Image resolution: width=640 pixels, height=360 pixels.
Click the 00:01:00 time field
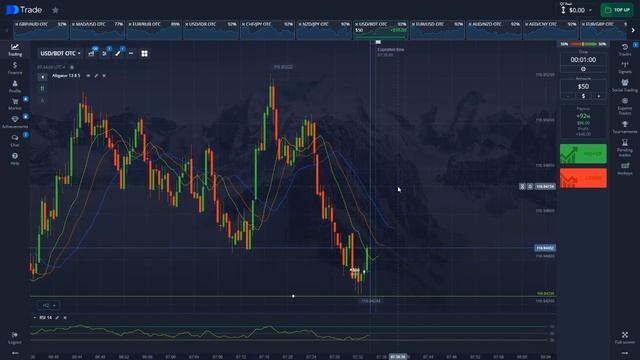tap(583, 60)
